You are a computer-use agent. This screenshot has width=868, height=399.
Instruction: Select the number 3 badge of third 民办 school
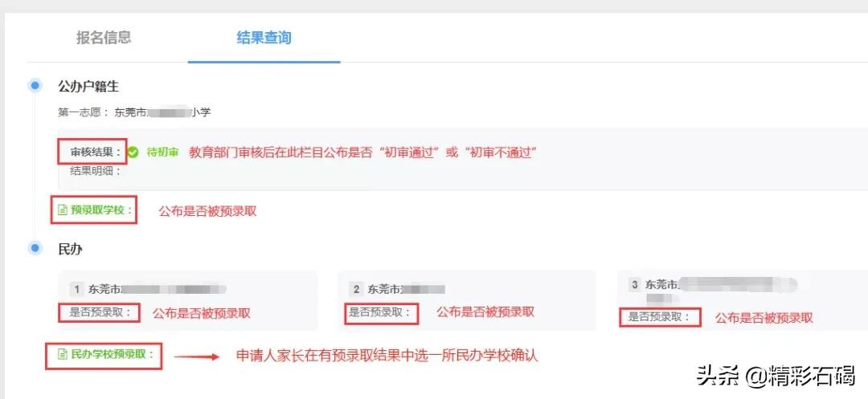[634, 284]
